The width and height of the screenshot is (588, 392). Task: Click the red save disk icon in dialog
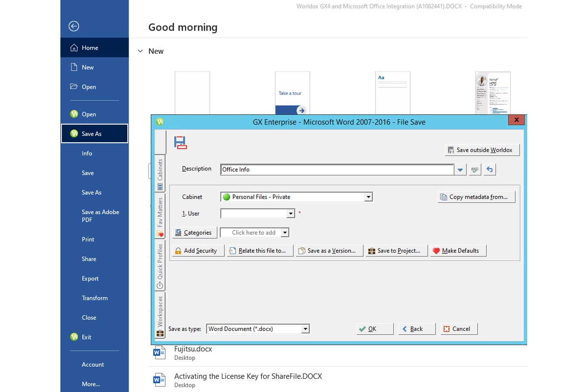tap(180, 143)
